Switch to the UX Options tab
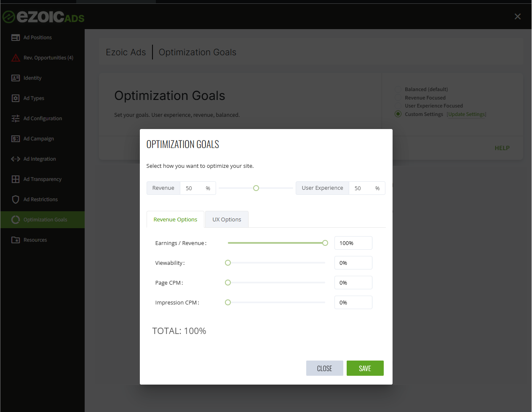The height and width of the screenshot is (412, 532). (x=227, y=219)
